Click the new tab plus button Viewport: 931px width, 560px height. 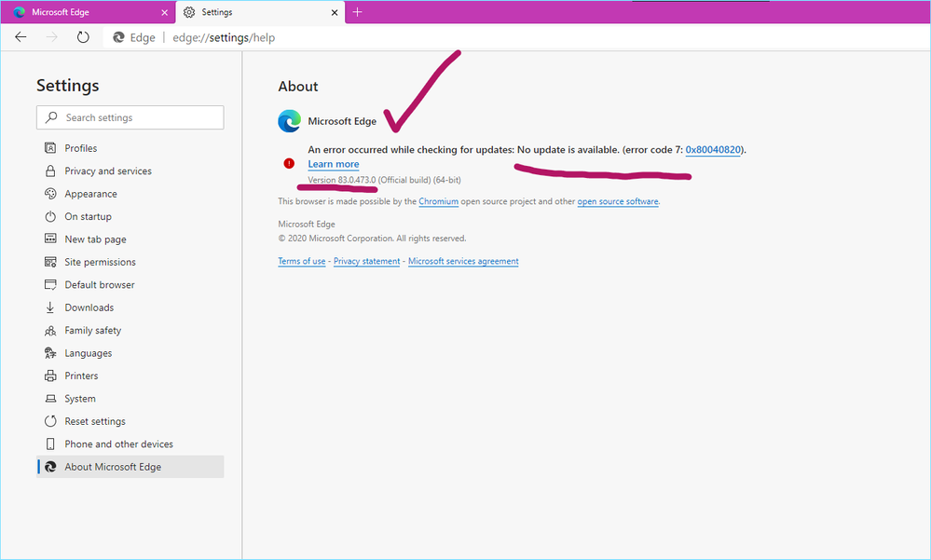click(x=358, y=12)
